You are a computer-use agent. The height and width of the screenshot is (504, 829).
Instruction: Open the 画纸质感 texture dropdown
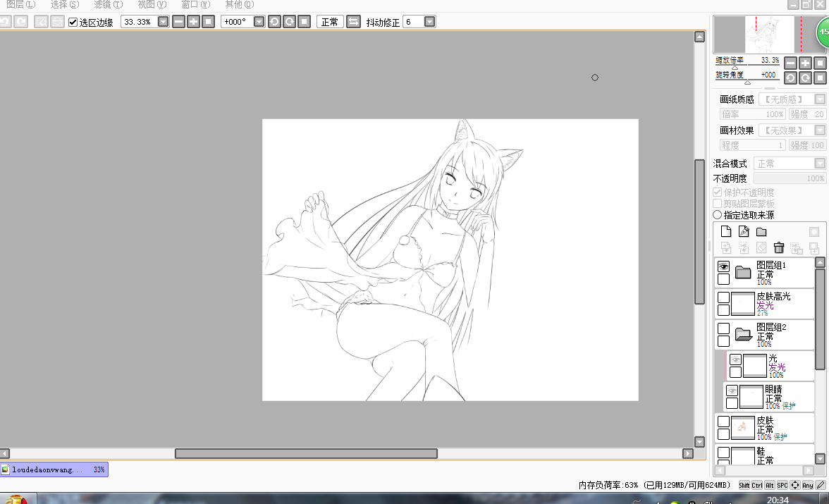[820, 99]
